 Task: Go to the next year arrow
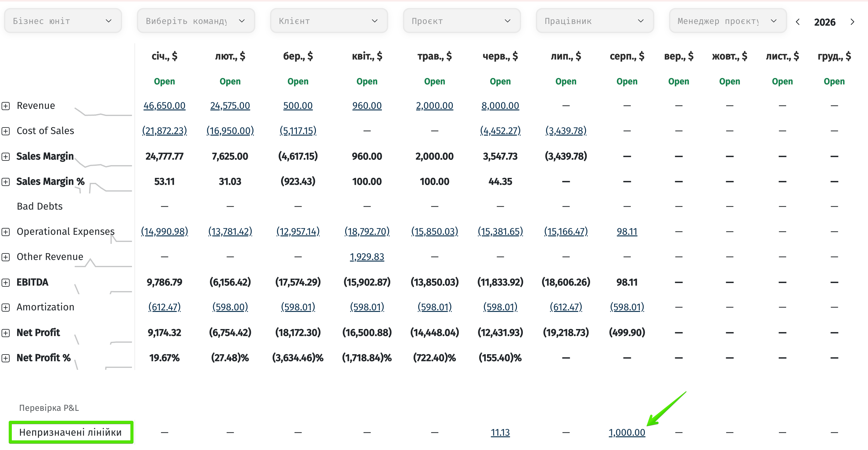point(852,22)
